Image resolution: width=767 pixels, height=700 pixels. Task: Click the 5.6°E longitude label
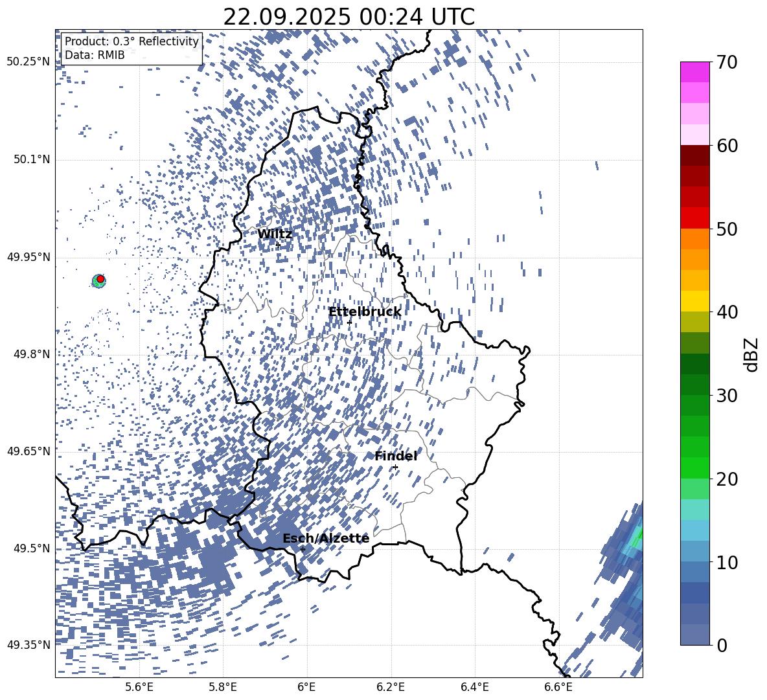point(139,687)
